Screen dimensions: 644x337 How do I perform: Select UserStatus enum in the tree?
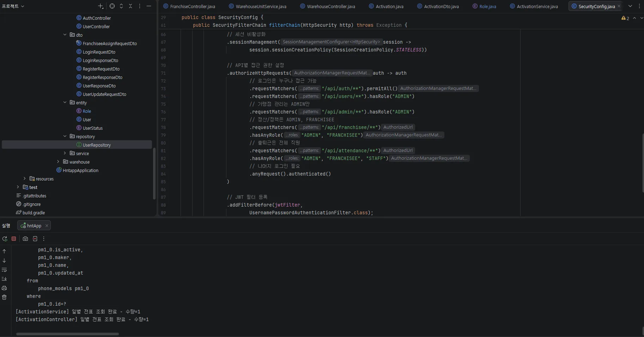pyautogui.click(x=89, y=128)
